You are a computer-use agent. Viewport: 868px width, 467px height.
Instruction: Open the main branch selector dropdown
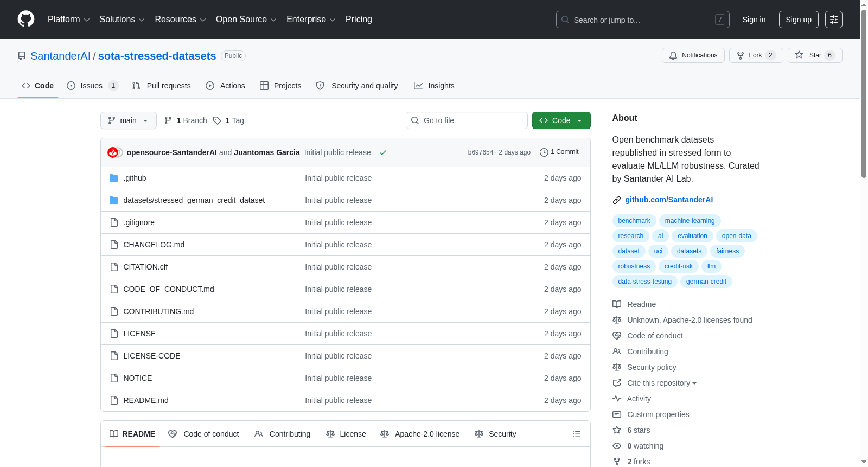coord(129,120)
